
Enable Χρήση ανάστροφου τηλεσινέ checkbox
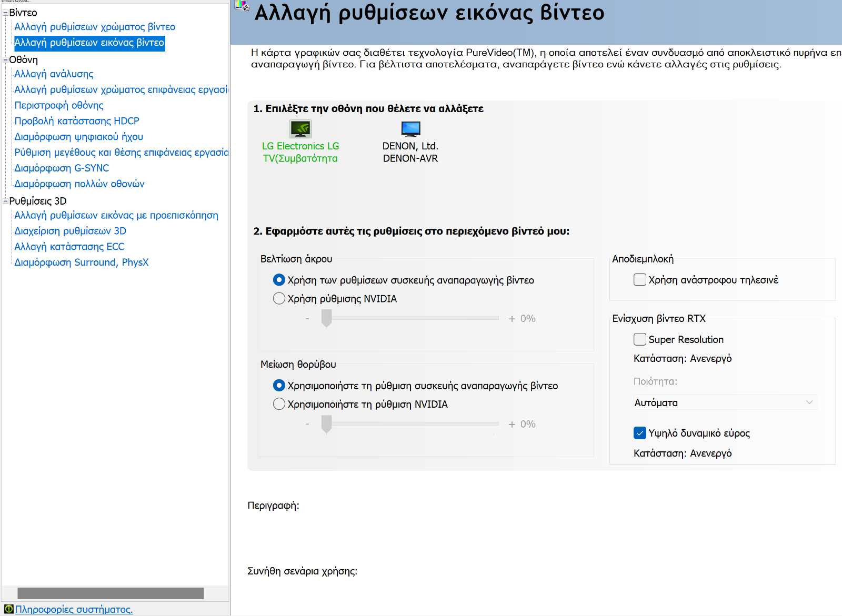tap(640, 279)
